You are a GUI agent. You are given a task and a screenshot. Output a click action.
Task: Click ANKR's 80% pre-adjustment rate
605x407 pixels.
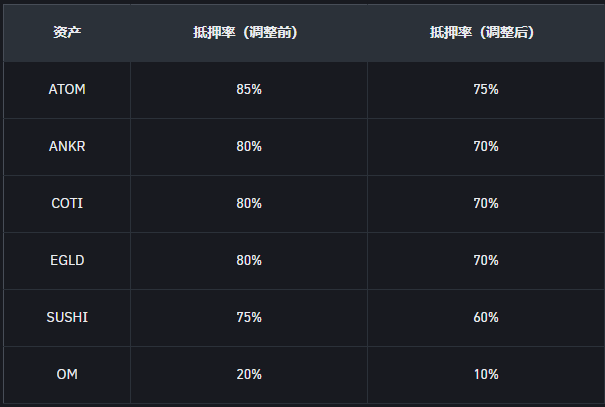click(x=249, y=146)
